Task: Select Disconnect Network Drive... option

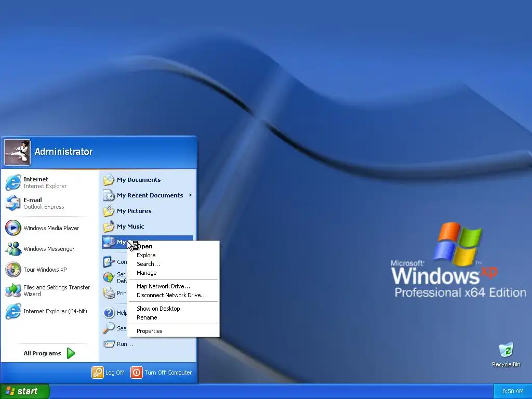Action: (174, 295)
